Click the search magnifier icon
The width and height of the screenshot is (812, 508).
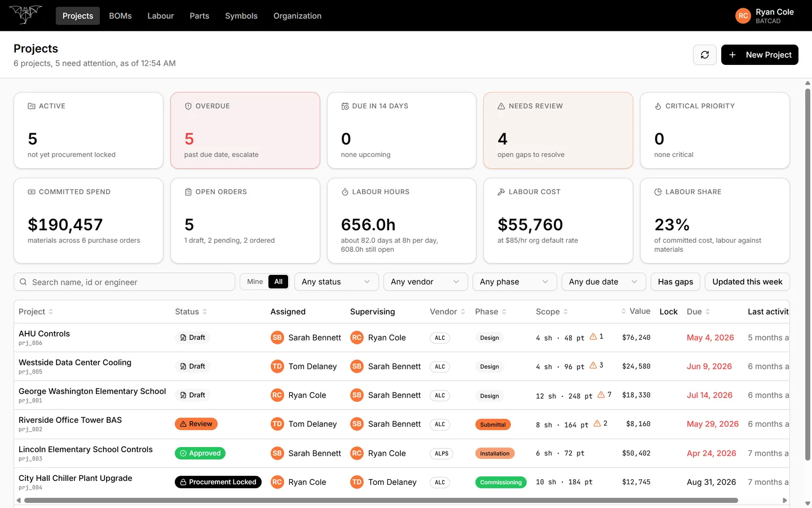[x=23, y=282]
